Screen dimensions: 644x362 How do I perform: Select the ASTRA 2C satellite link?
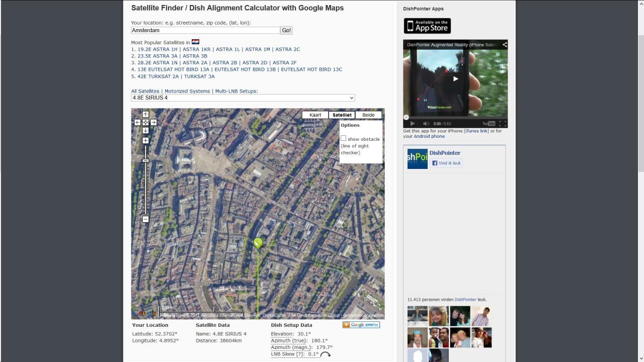(287, 49)
